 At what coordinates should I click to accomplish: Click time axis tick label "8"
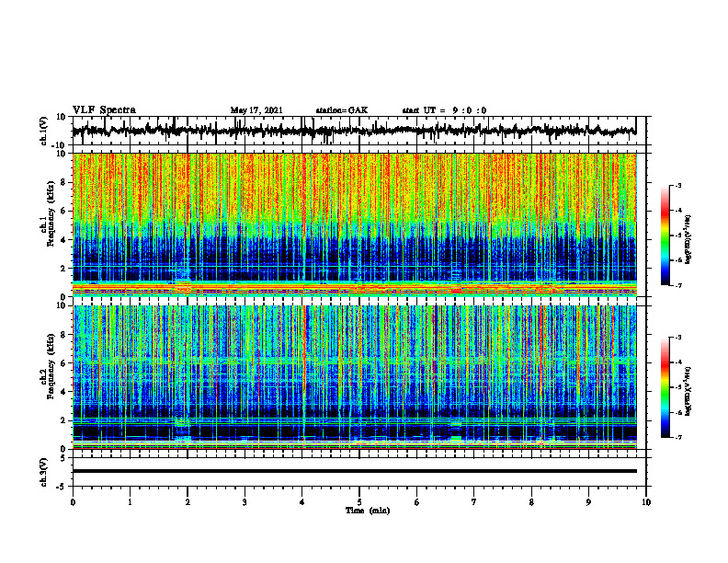click(531, 502)
